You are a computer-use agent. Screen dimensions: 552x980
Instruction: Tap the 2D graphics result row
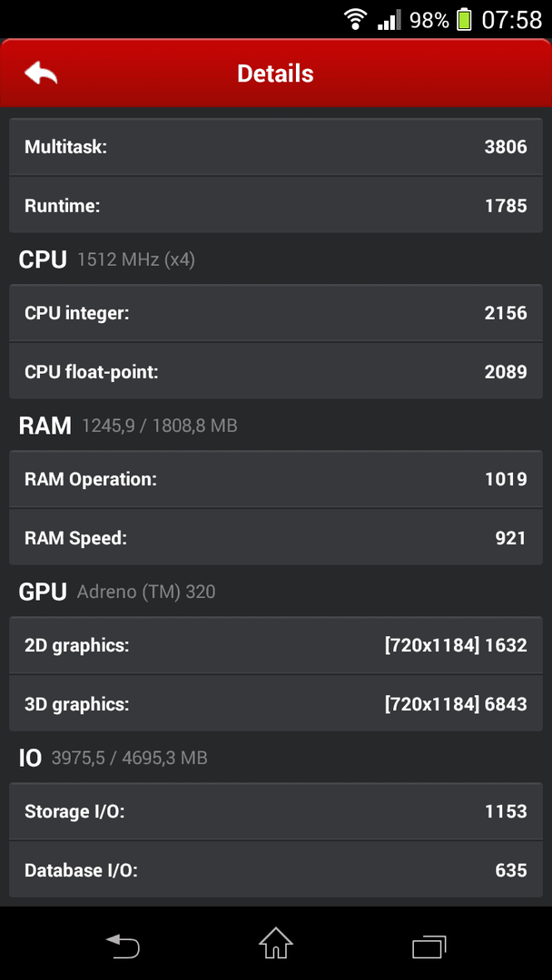[276, 646]
